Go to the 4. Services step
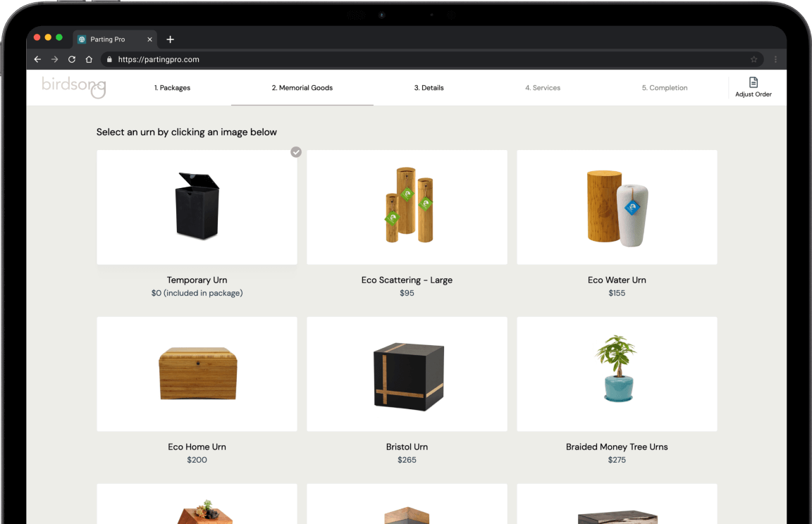Viewport: 812px width, 524px height. click(543, 88)
